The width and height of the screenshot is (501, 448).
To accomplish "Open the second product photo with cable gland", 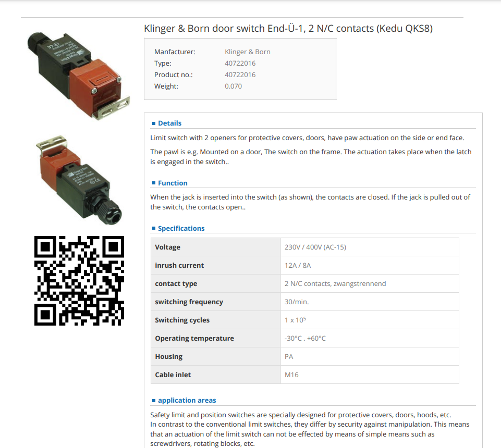I will [x=79, y=180].
